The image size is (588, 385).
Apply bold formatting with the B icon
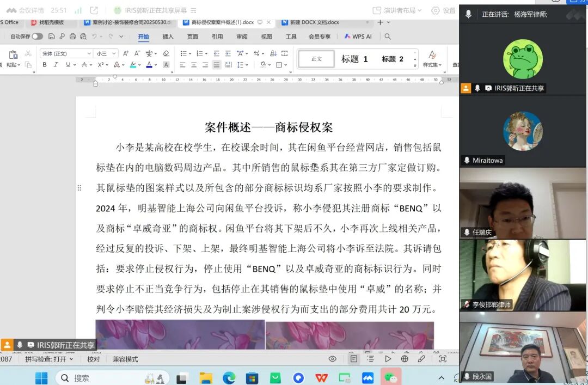pyautogui.click(x=44, y=65)
